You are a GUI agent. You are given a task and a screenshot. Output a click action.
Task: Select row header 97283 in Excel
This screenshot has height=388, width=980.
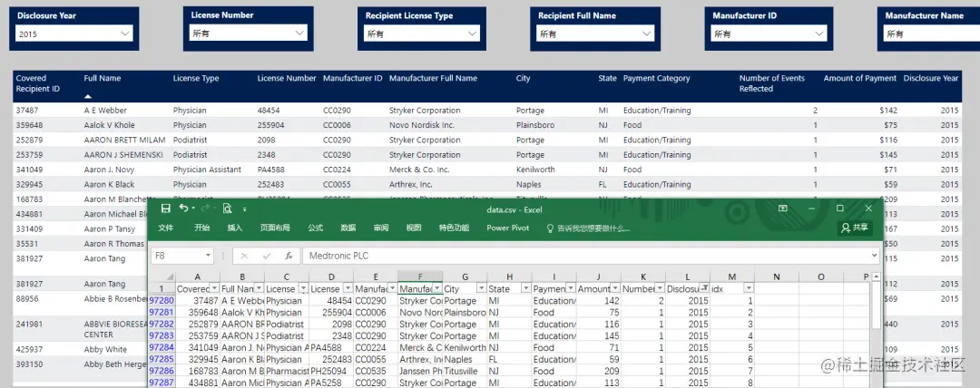(162, 336)
